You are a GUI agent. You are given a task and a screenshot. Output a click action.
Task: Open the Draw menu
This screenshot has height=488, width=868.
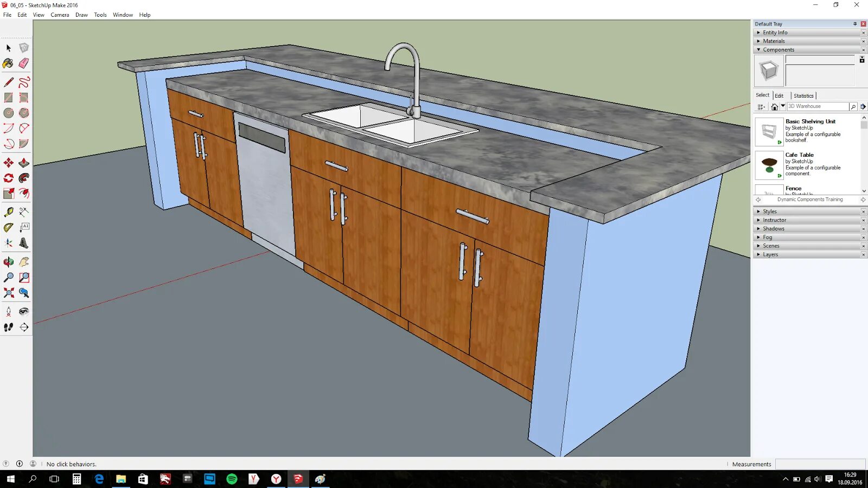81,15
